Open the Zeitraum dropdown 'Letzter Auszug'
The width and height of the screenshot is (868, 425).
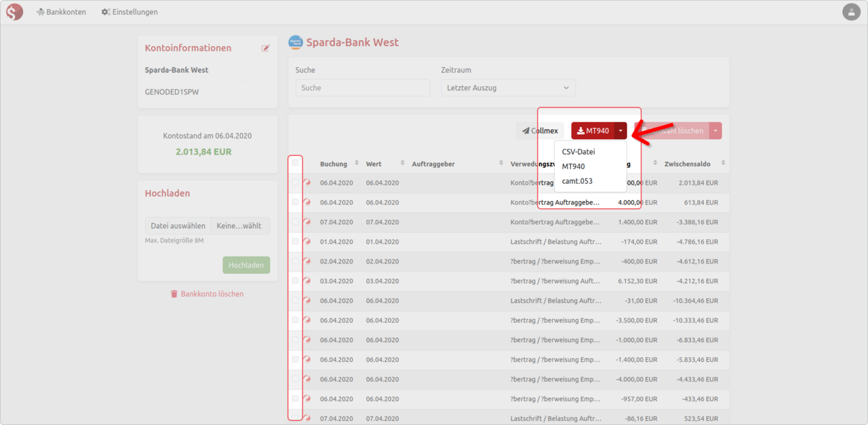pyautogui.click(x=508, y=88)
